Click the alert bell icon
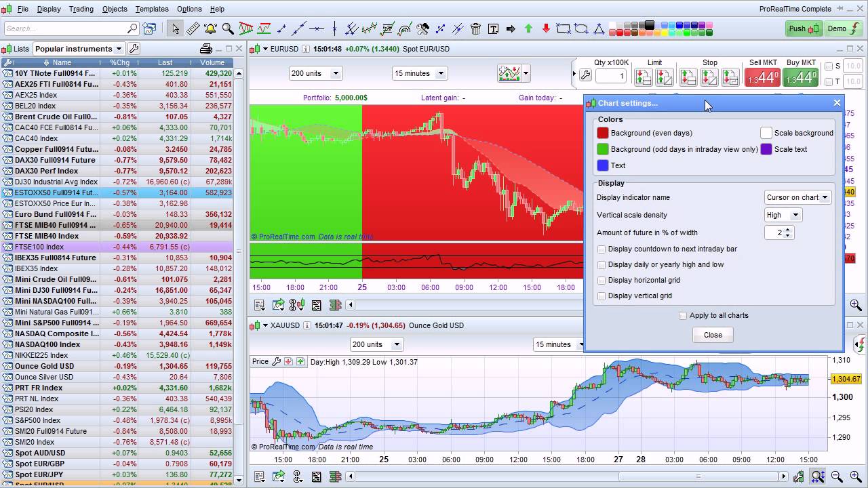868x488 pixels. (x=210, y=28)
